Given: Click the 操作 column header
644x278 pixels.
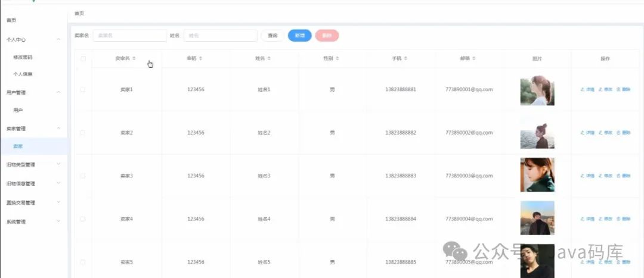Looking at the screenshot, I should pyautogui.click(x=605, y=58).
